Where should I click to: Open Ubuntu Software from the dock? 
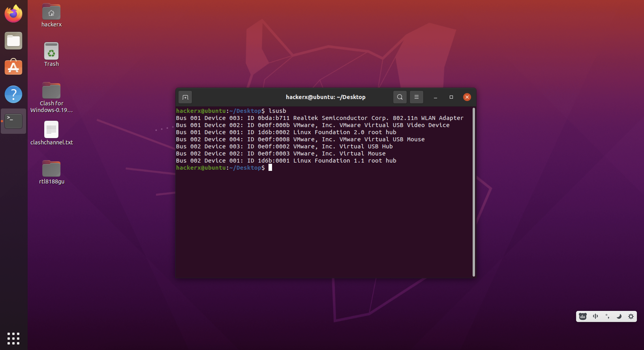13,67
